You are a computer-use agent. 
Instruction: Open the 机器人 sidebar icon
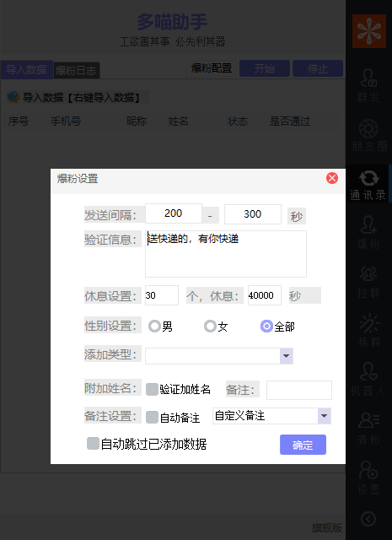tap(368, 380)
